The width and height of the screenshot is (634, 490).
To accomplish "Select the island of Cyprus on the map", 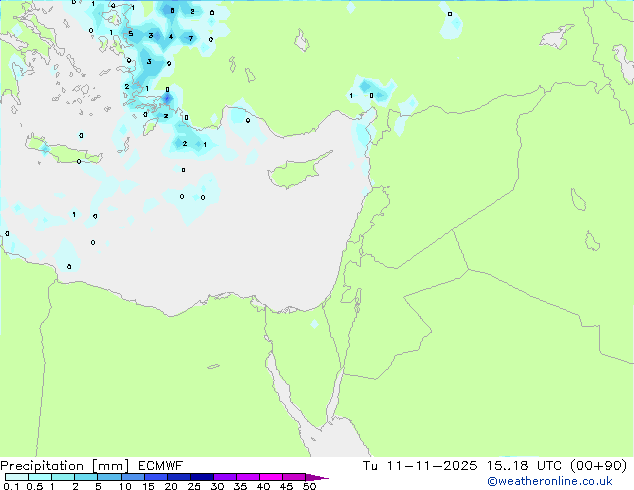I will coord(299,171).
